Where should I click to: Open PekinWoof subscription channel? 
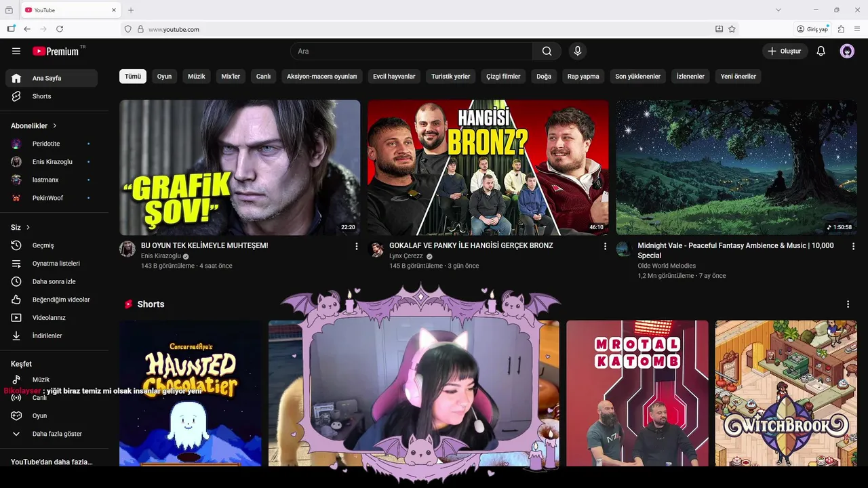click(x=52, y=198)
